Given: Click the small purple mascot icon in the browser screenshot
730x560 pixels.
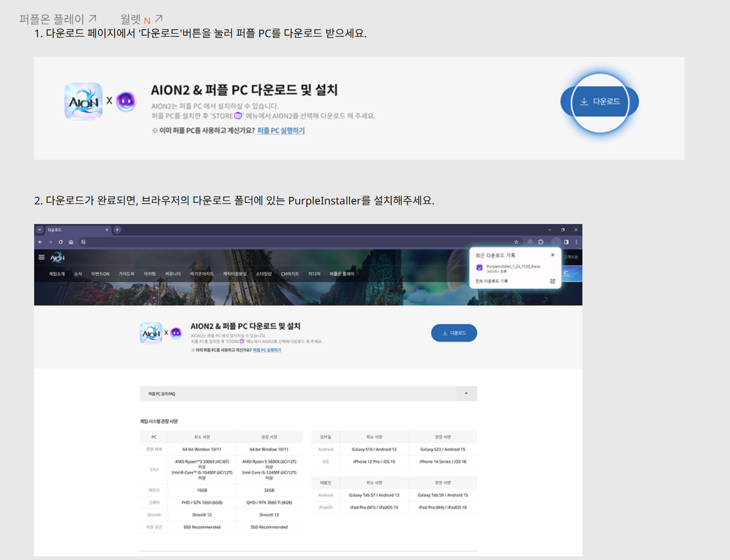Looking at the screenshot, I should pos(176,333).
